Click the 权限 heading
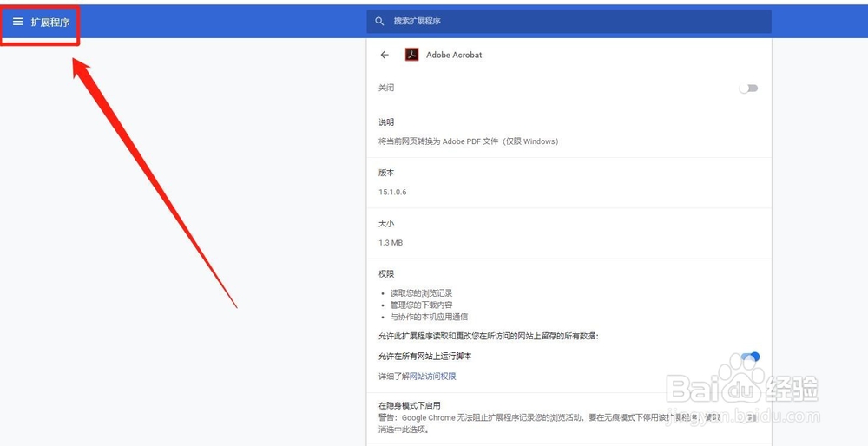Screen dimensions: 868x446 (386, 274)
